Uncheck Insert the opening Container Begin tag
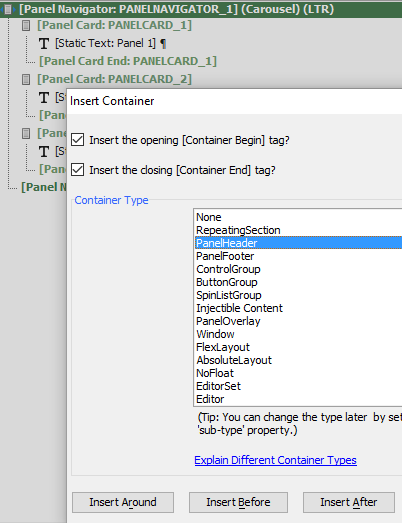The height and width of the screenshot is (523, 402). click(x=77, y=140)
